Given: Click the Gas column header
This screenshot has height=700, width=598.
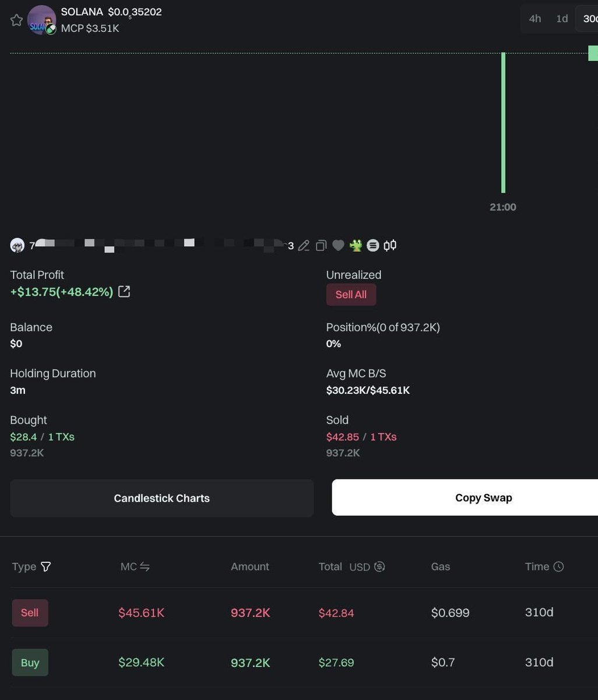Looking at the screenshot, I should pos(441,566).
